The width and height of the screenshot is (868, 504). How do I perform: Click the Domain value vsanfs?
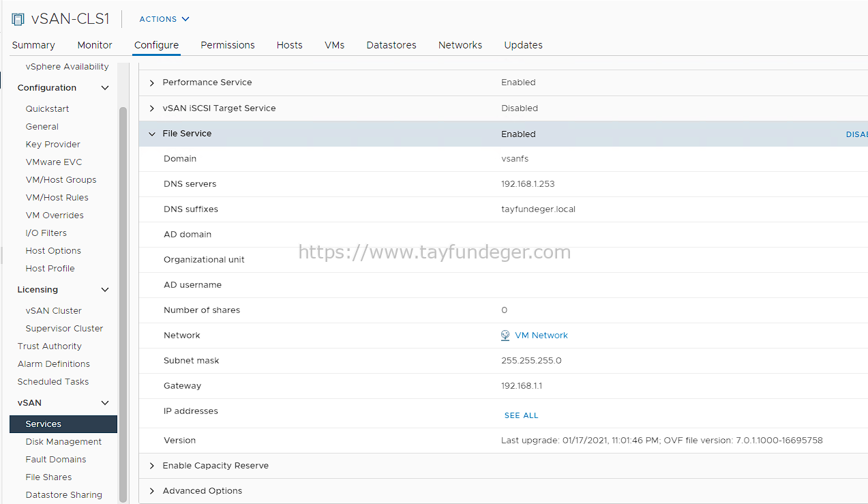coord(515,159)
